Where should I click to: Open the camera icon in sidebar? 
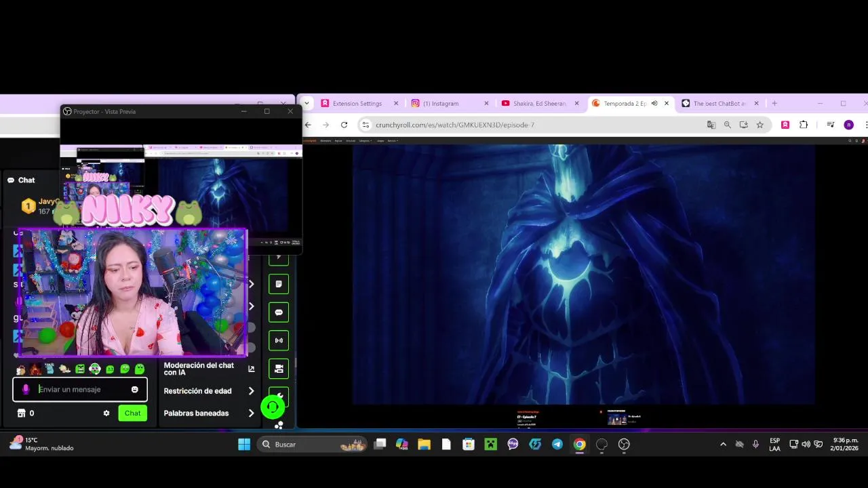(279, 369)
